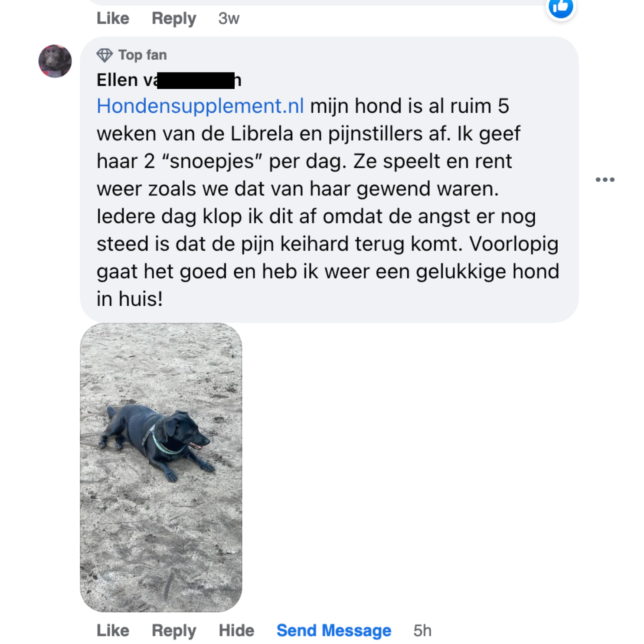
Task: Open the 5h timestamp of Ellen's comment
Action: [x=422, y=630]
